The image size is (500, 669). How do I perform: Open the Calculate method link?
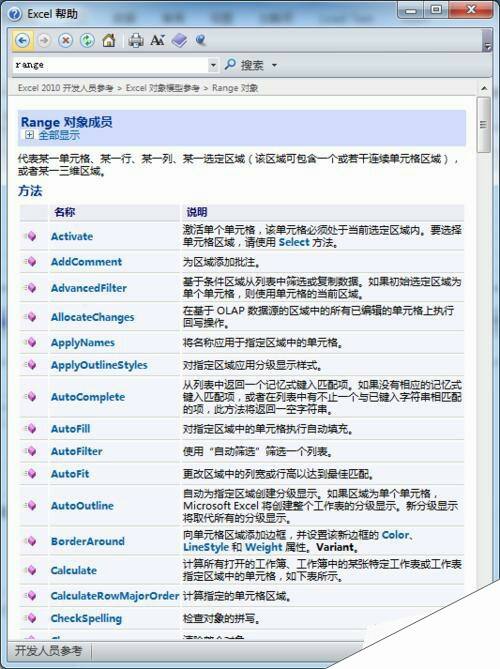point(73,570)
